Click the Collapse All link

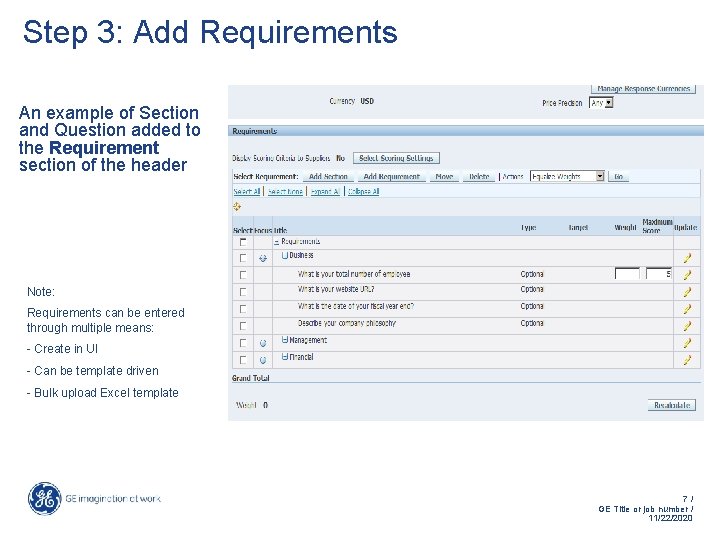coord(363,191)
